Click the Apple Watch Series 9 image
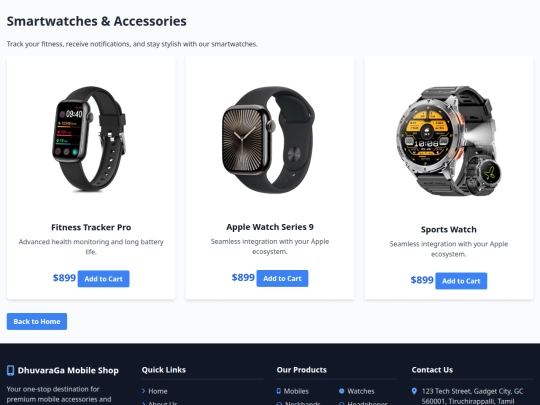 270,139
